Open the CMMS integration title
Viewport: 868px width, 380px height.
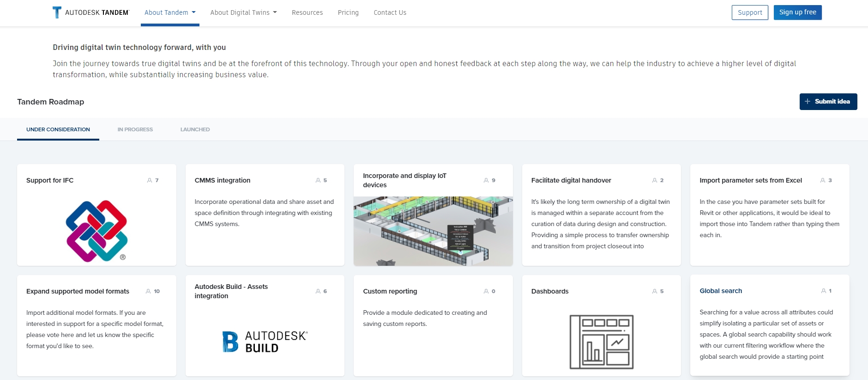[x=223, y=180]
